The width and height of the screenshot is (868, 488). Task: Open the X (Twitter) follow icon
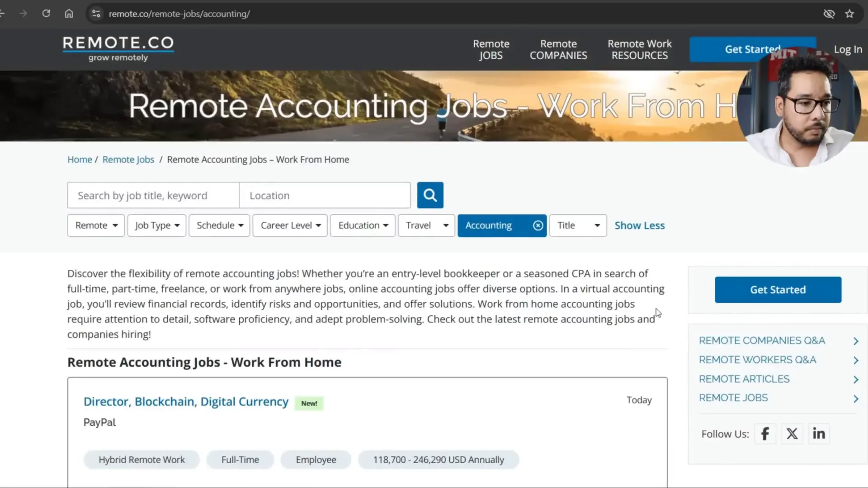coord(792,434)
